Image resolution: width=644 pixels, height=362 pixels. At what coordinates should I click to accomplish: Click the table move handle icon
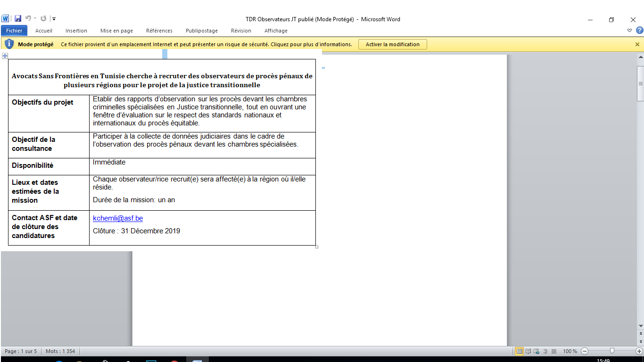click(x=5, y=56)
